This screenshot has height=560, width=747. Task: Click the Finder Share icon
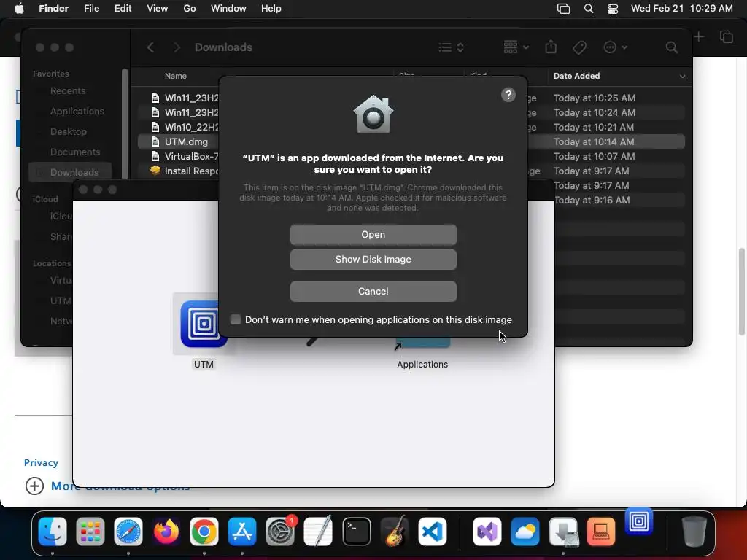[551, 47]
